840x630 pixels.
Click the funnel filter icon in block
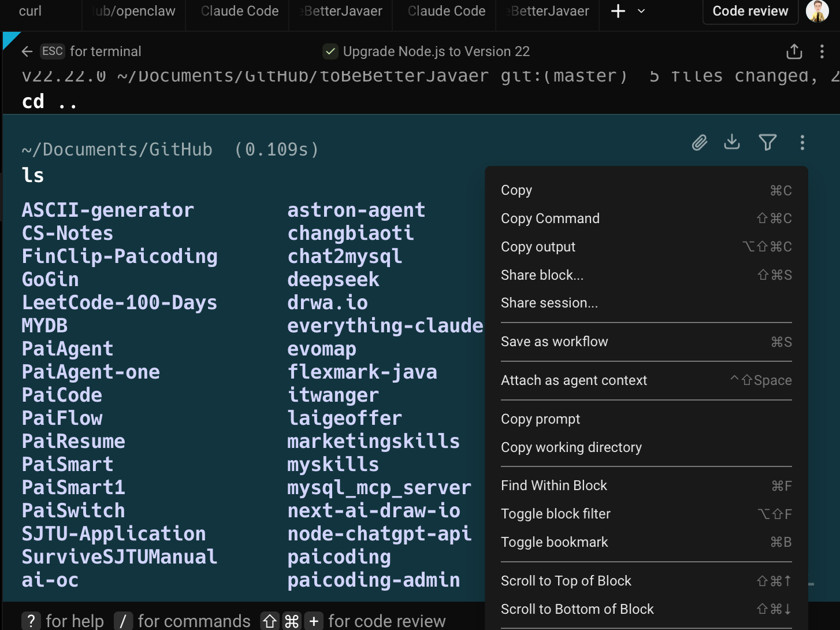coord(767,142)
